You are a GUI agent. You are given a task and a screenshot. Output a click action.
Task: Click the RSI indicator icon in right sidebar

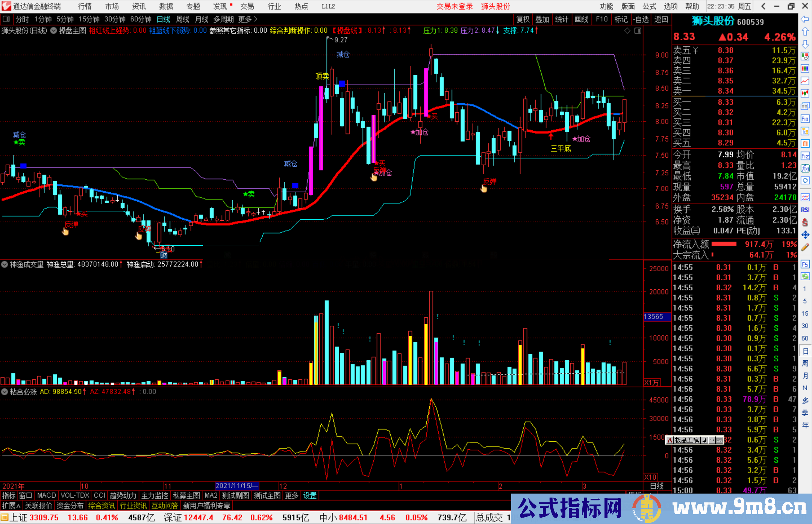(x=805, y=210)
